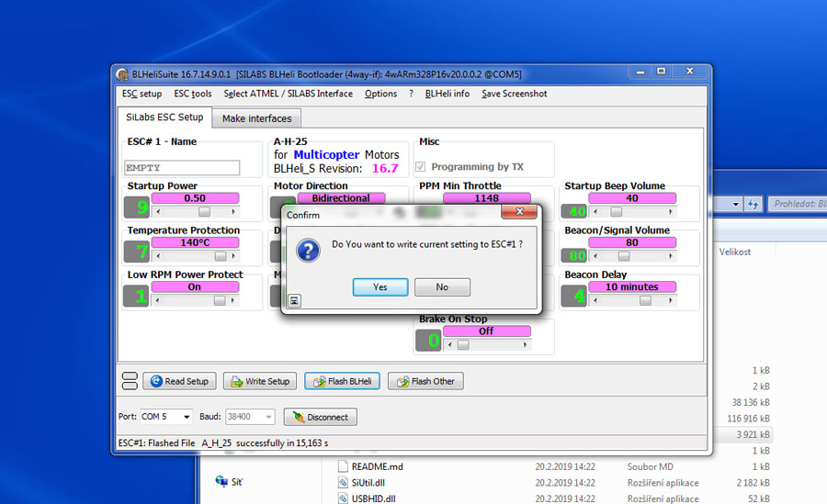Click the PPM Min Throttle value 1148
This screenshot has height=504, width=827.
[486, 198]
